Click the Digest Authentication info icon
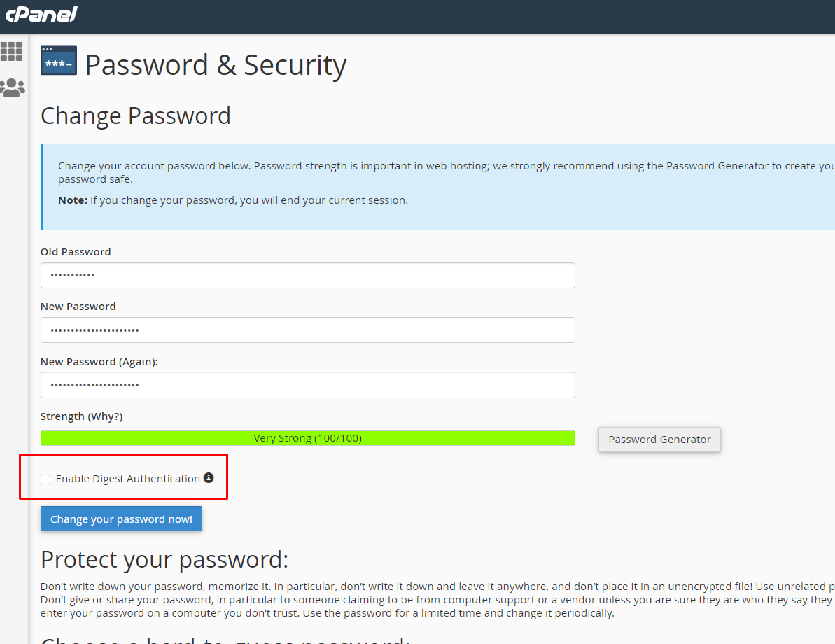 pos(209,478)
